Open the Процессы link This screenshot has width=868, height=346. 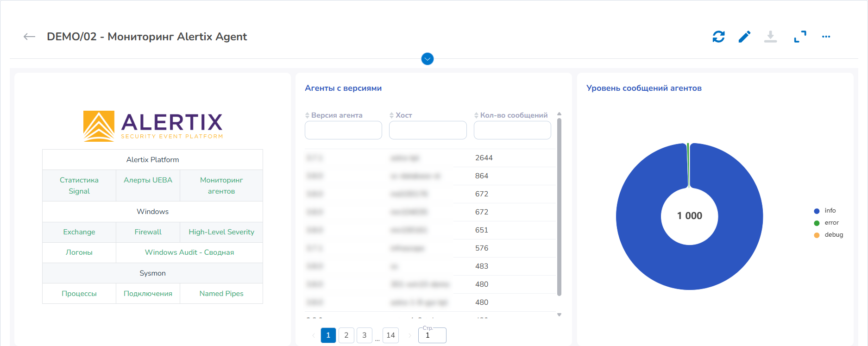[79, 293]
